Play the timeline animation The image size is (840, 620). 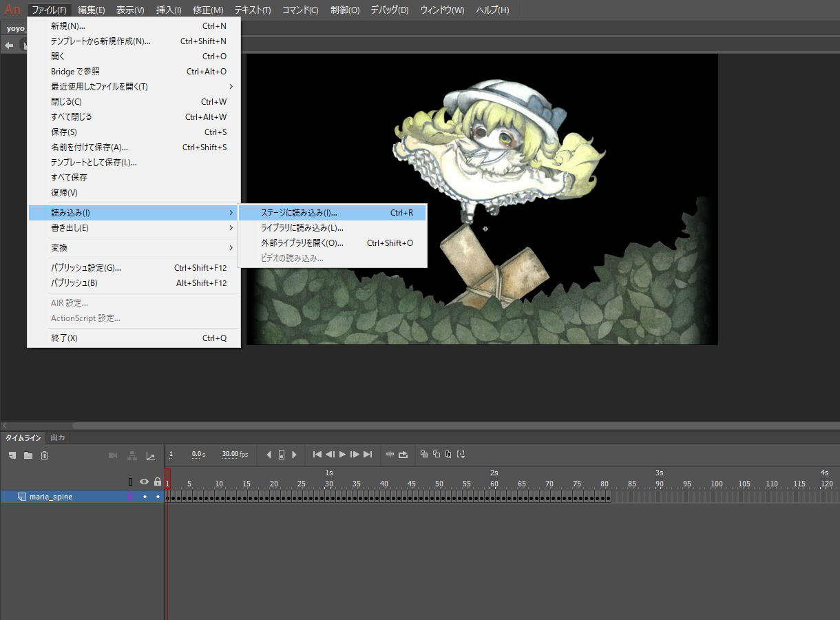[x=342, y=455]
